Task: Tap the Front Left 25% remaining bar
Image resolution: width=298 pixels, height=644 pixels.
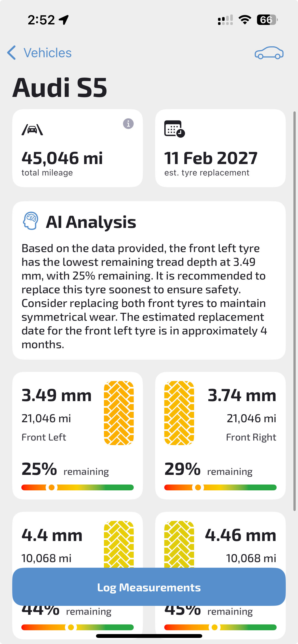Action: 77,487
